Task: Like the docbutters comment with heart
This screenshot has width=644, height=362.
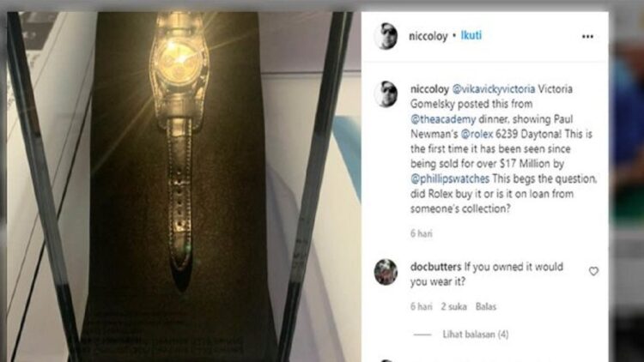Action: point(593,271)
